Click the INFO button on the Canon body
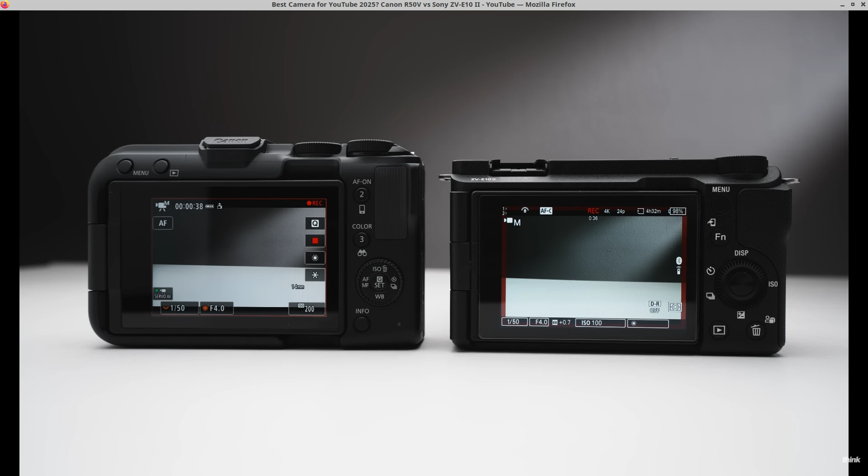Screen dimensions: 868x476 (362, 324)
